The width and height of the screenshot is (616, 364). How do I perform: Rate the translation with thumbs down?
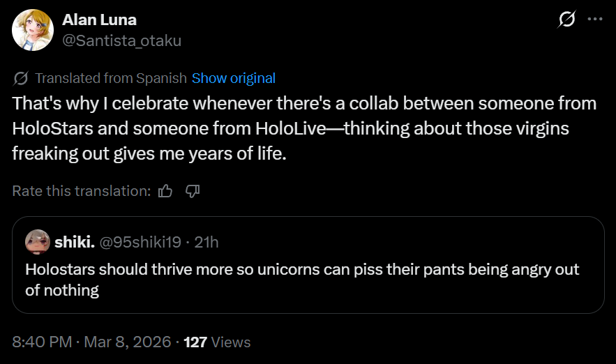point(193,190)
